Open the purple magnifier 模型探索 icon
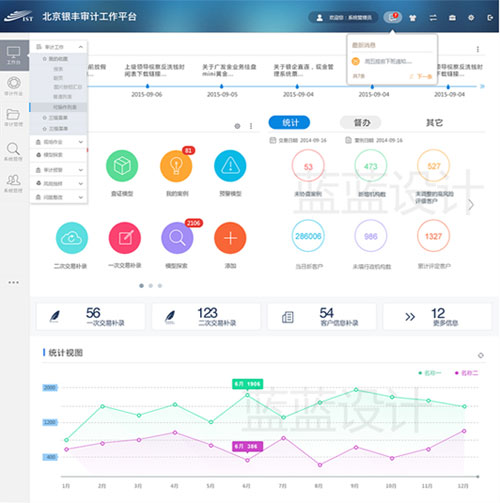The height and width of the screenshot is (503, 500). tap(177, 238)
